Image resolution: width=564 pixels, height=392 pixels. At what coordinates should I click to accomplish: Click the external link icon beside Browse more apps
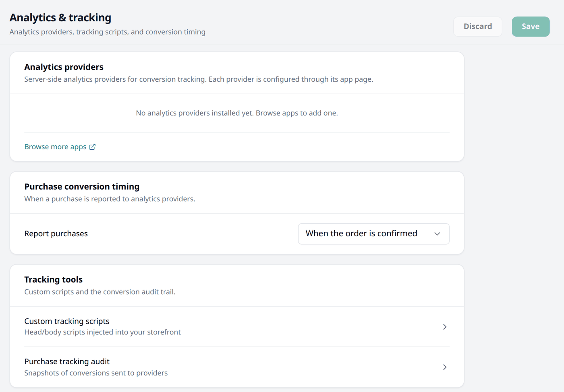coord(93,147)
